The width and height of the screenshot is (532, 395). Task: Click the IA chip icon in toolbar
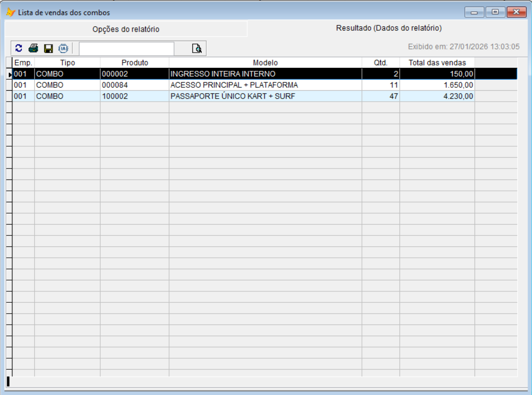pyautogui.click(x=63, y=48)
